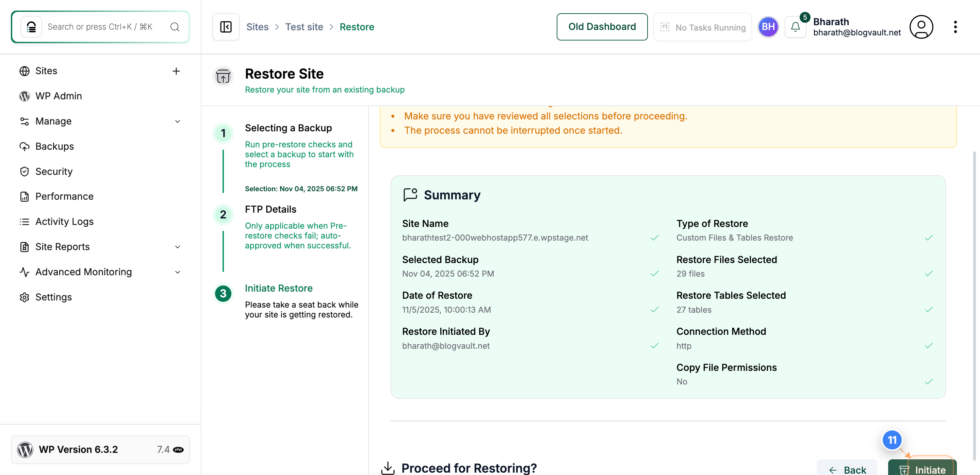
Task: Expand the Manage section chevron
Action: 178,121
